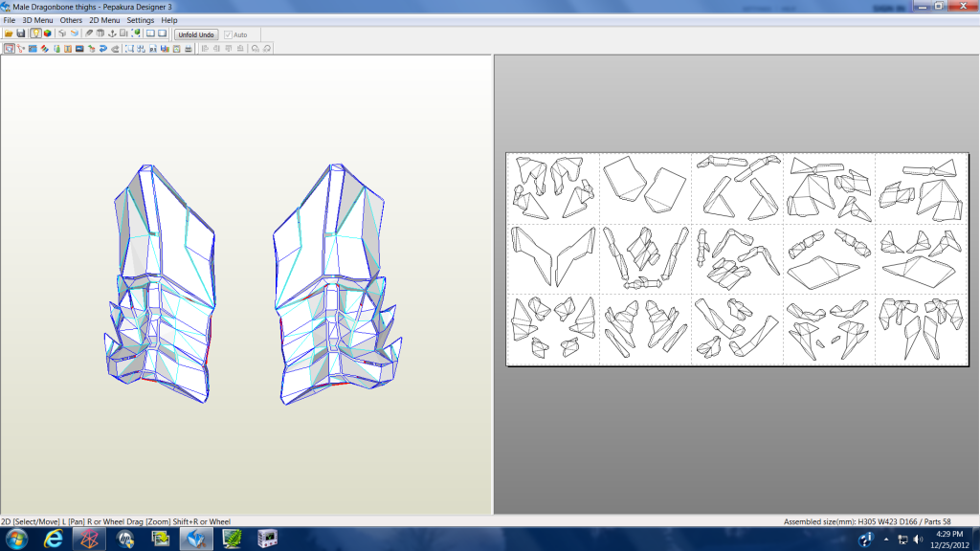Click the gray cylinder toolbar icon
This screenshot has width=980, height=551.
click(100, 33)
